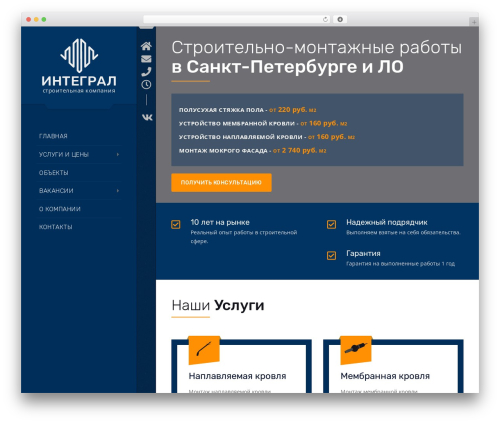Click the Гарантия на выполненные работы 1 год text

pos(400,264)
